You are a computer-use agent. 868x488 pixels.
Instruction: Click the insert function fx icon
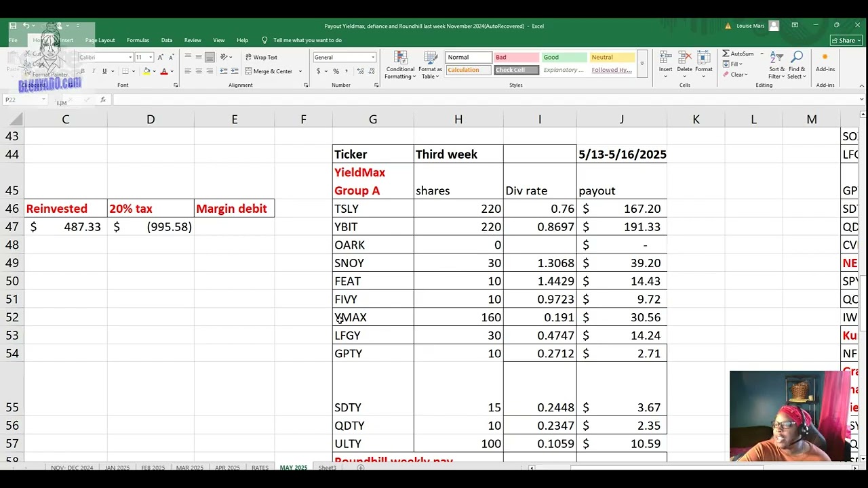click(103, 100)
